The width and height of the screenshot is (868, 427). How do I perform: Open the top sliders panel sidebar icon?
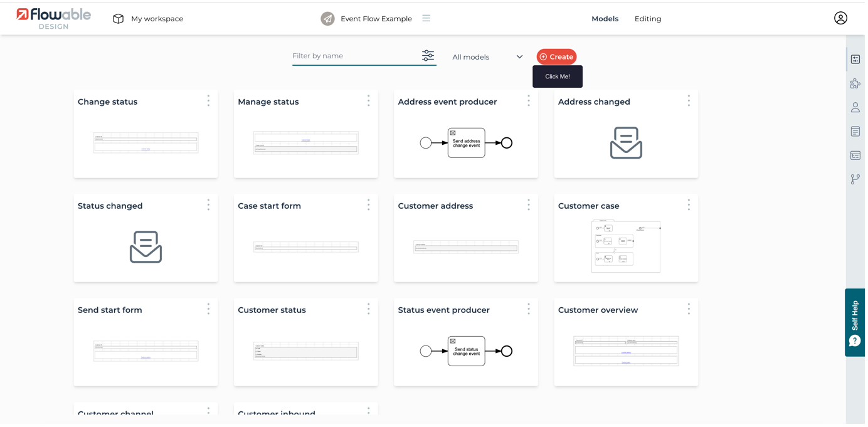coord(855,60)
